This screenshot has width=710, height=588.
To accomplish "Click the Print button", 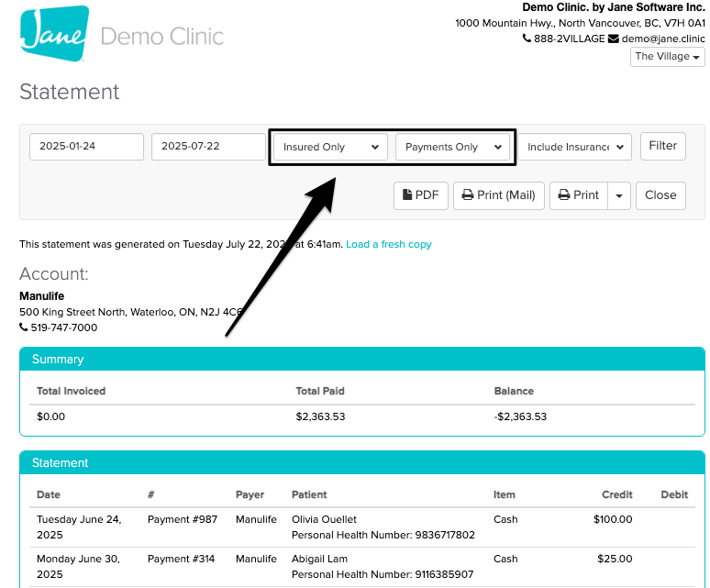I will click(x=579, y=195).
